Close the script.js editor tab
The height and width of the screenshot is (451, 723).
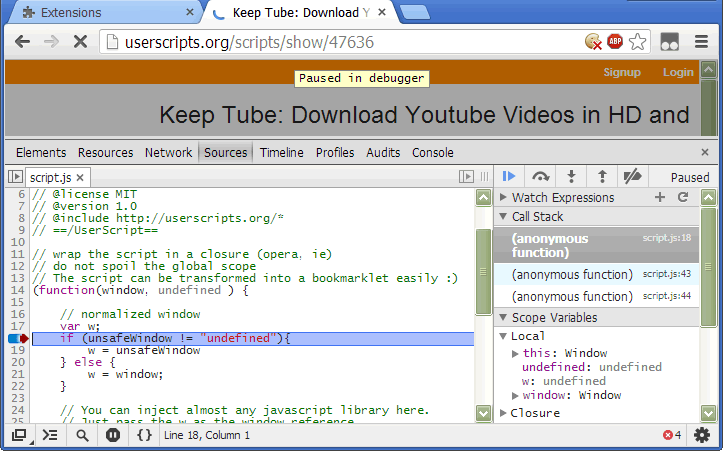[80, 178]
